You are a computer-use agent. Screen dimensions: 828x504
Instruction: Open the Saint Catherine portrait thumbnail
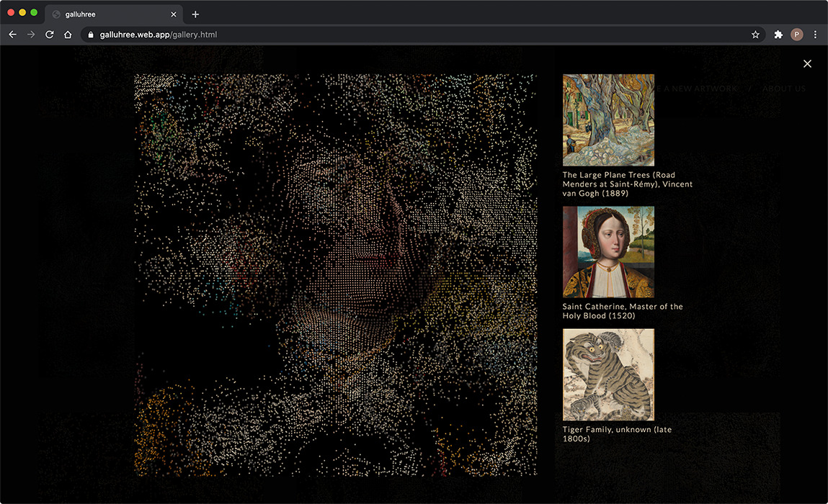pyautogui.click(x=608, y=252)
